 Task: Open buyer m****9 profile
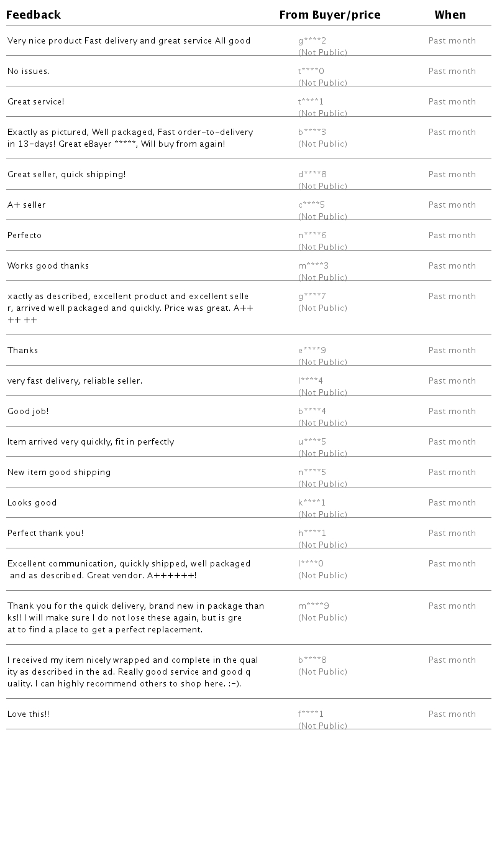pyautogui.click(x=314, y=606)
